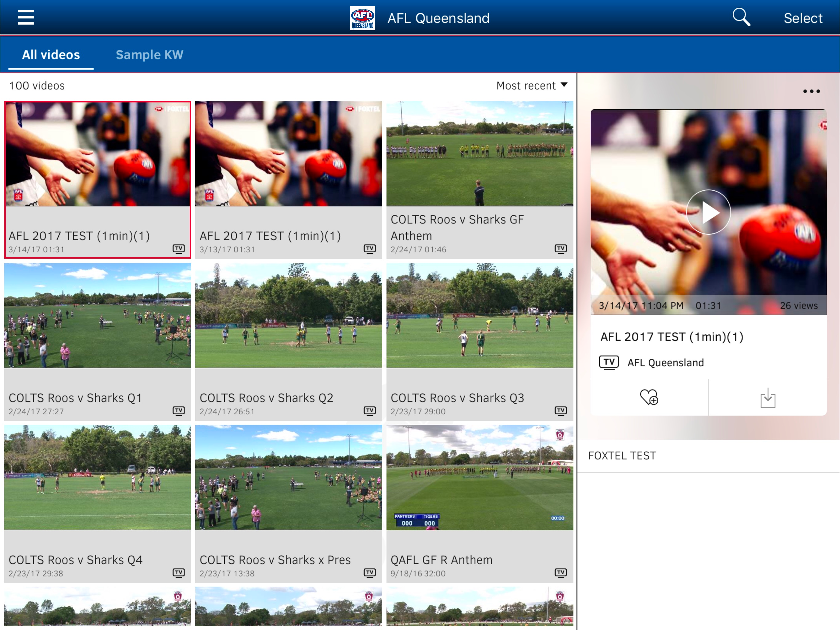Image resolution: width=840 pixels, height=630 pixels.
Task: Click the AFL Queensland header title
Action: (x=438, y=18)
